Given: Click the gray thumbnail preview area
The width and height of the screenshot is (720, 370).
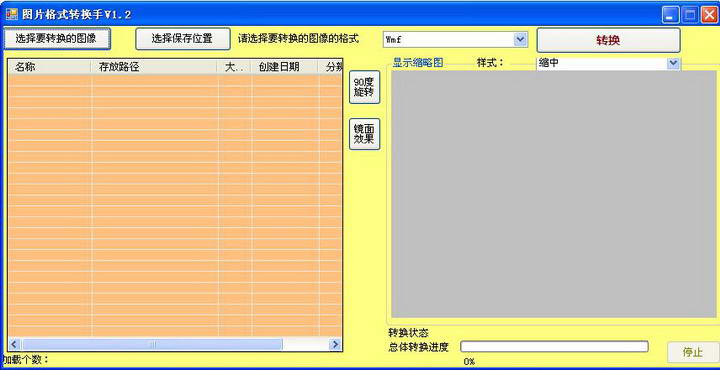Looking at the screenshot, I should (x=554, y=194).
